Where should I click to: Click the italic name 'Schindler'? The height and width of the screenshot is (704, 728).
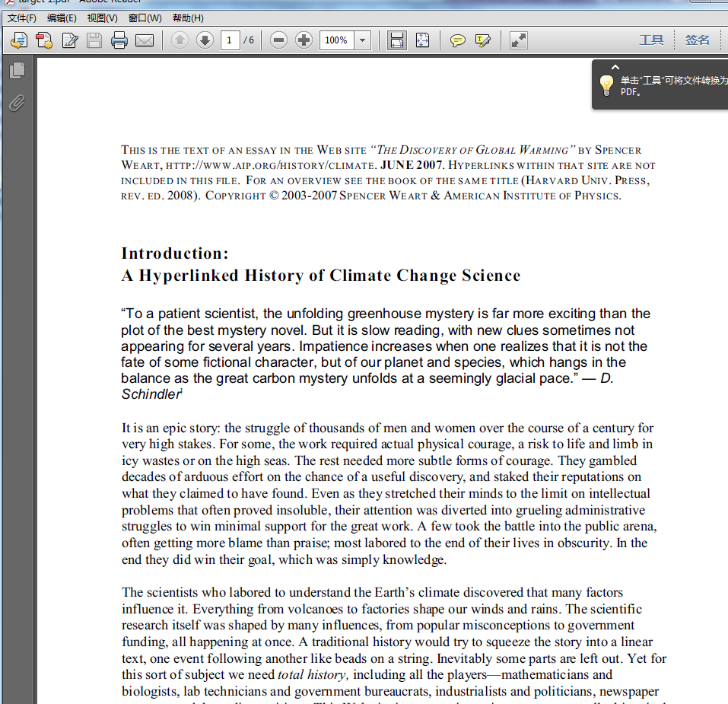151,394
